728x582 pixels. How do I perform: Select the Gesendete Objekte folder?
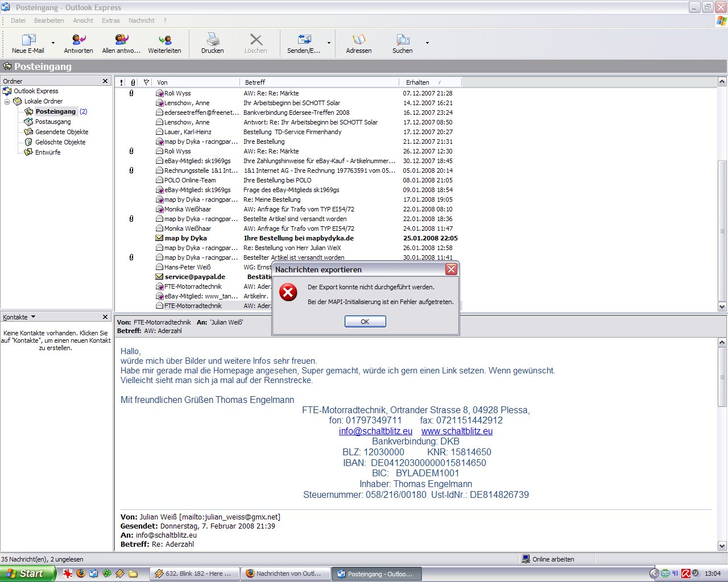point(61,132)
